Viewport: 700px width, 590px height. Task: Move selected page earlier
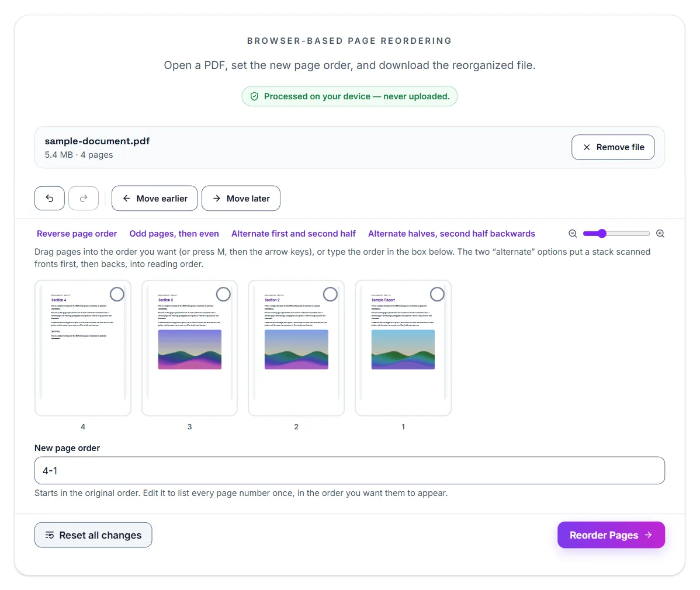point(154,198)
